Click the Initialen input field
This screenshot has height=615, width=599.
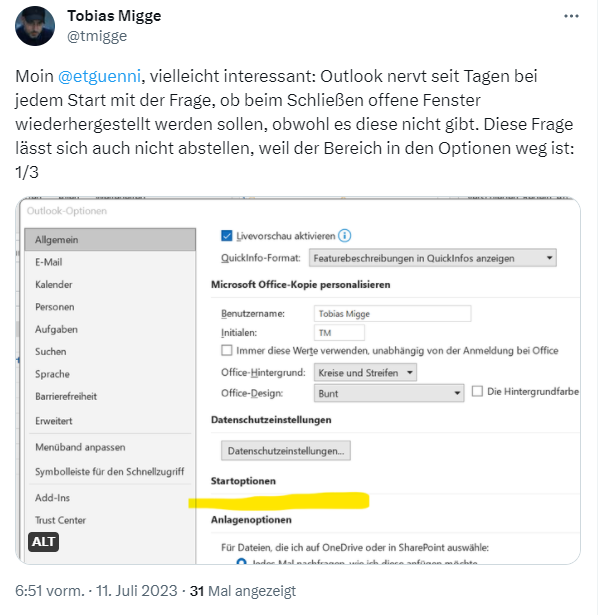pos(339,333)
